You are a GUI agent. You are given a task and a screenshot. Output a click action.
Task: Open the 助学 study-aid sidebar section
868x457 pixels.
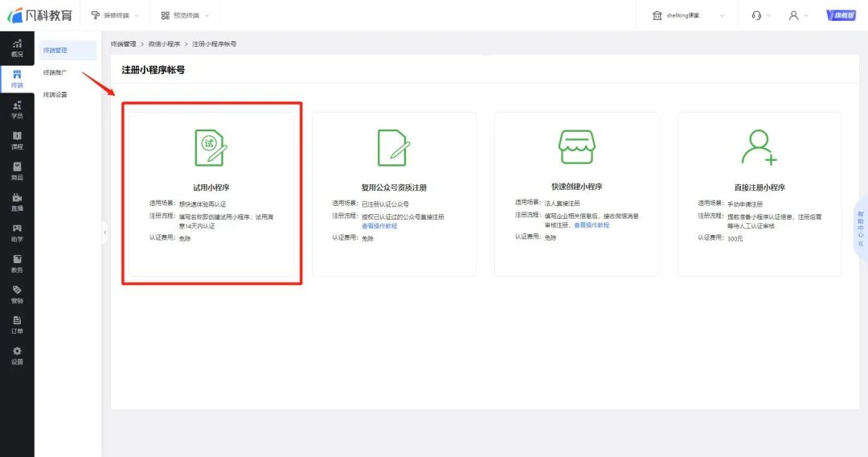pyautogui.click(x=17, y=233)
